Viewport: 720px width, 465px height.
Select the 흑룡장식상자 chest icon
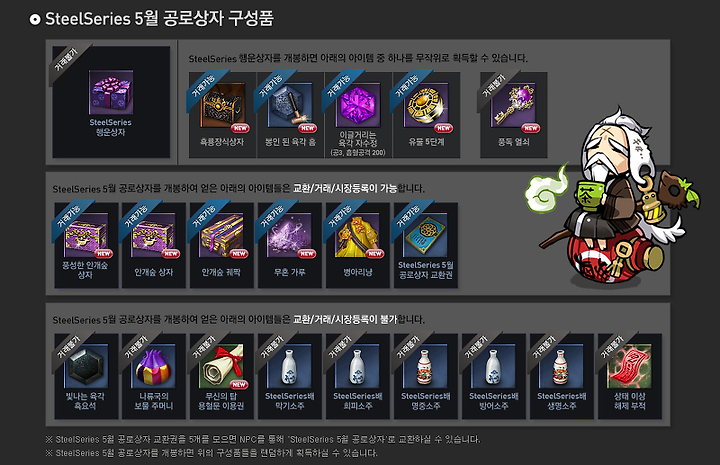[222, 106]
